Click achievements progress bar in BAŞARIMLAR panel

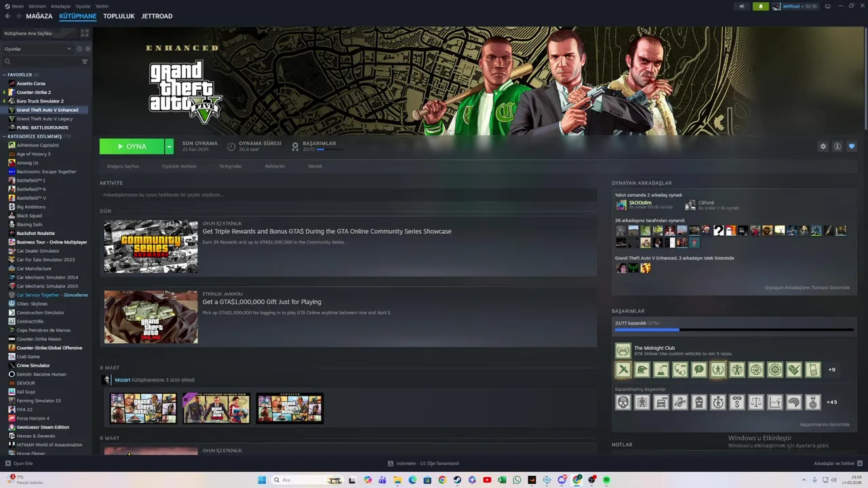coord(734,330)
